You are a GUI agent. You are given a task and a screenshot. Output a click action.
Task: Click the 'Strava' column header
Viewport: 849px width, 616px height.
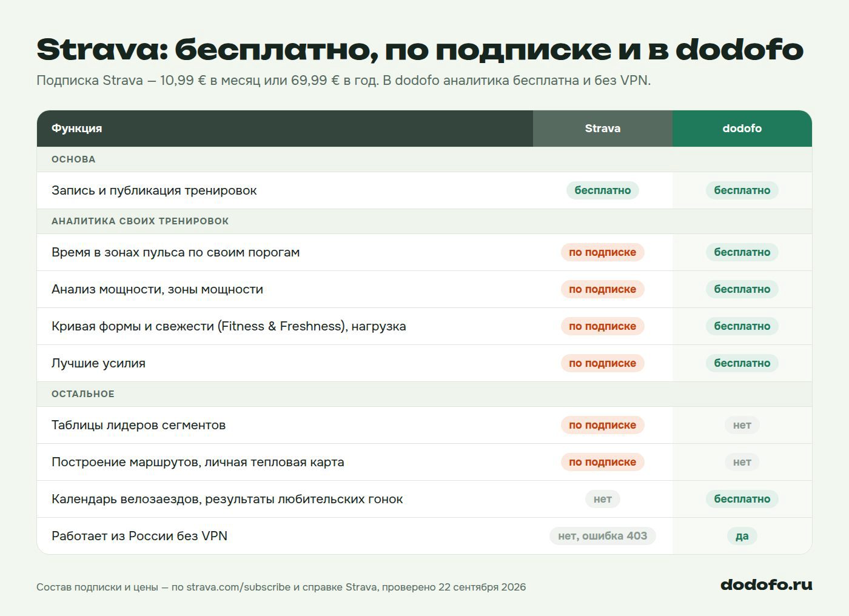(x=602, y=128)
